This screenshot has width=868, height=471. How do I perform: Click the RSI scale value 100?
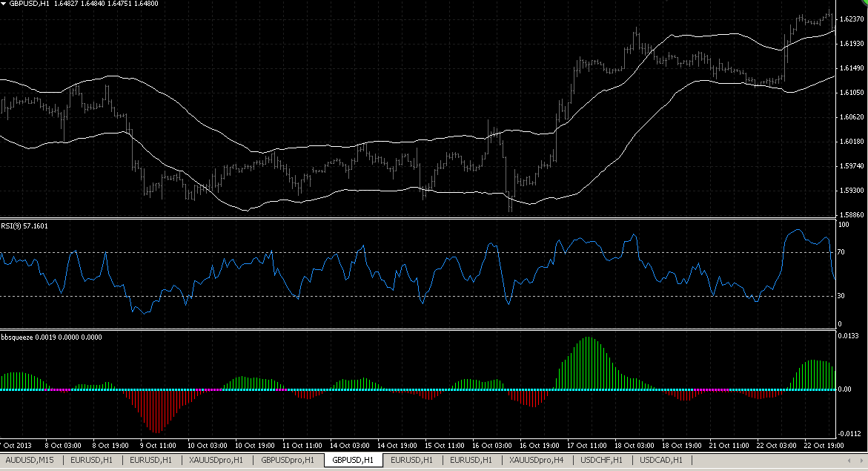[844, 225]
